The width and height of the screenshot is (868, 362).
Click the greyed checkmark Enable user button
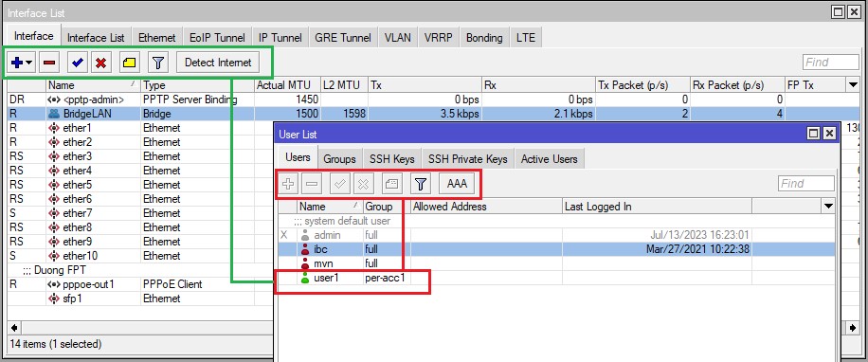click(x=340, y=184)
